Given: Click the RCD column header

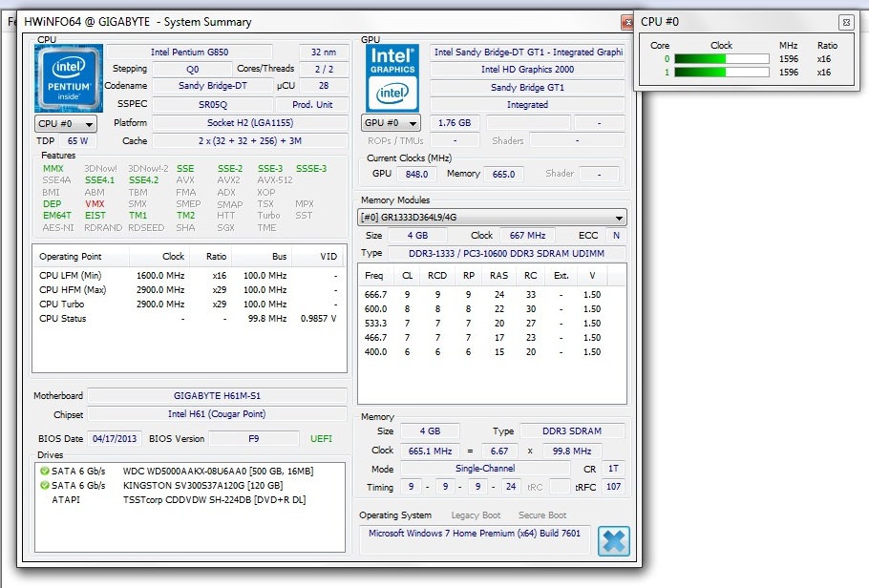Looking at the screenshot, I should point(437,276).
